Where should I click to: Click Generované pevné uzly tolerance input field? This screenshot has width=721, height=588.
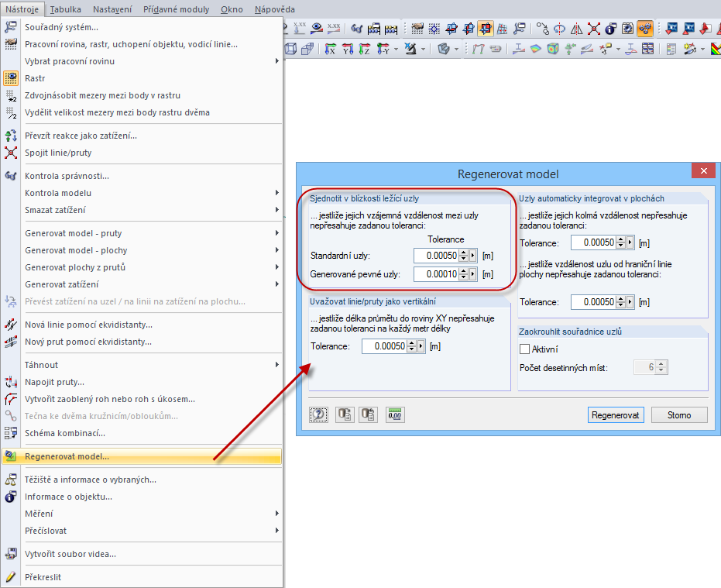click(x=436, y=274)
